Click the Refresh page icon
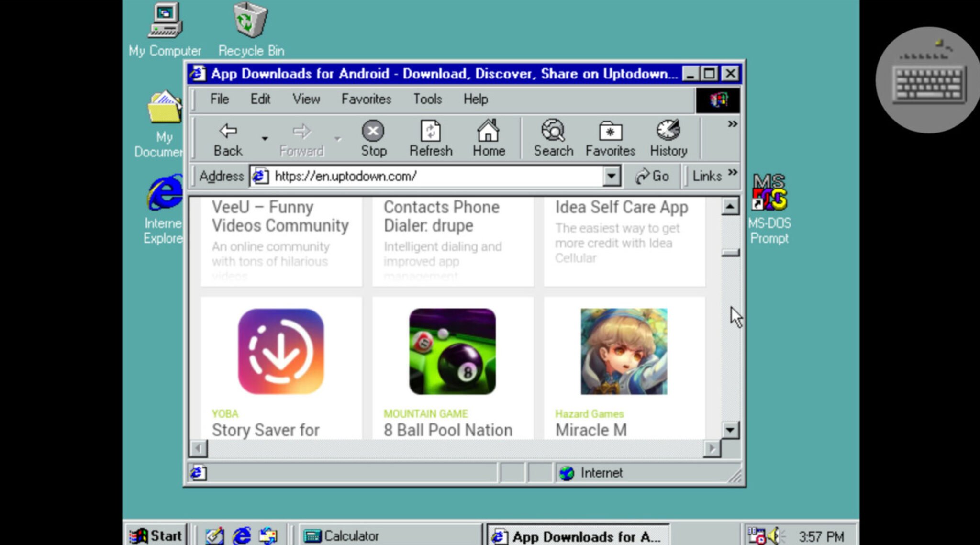The height and width of the screenshot is (545, 980). [x=430, y=132]
